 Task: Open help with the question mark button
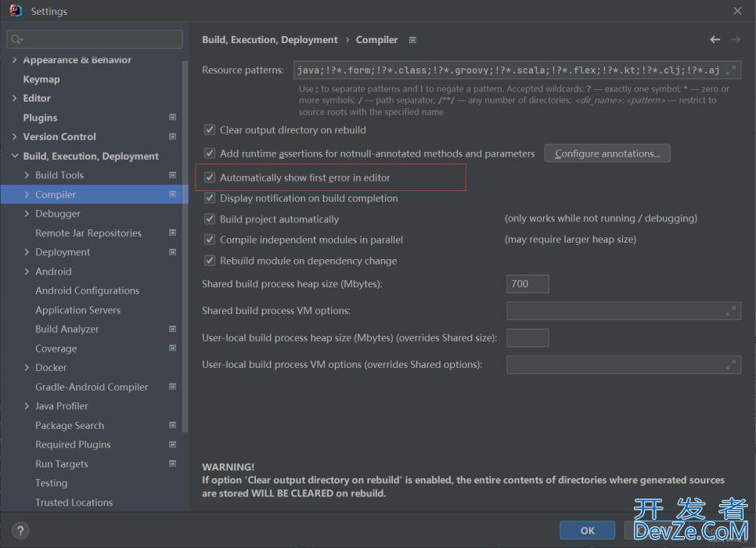coord(20,531)
